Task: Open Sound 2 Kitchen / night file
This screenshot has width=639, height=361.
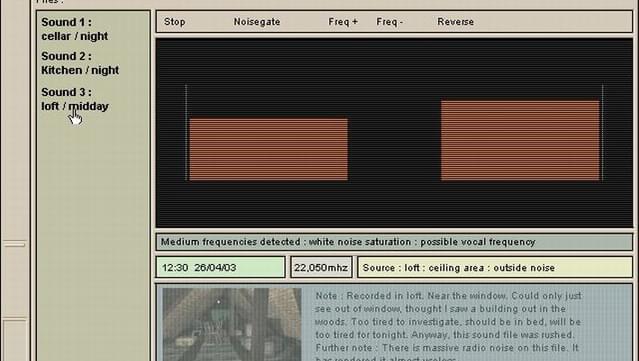Action: (80, 63)
